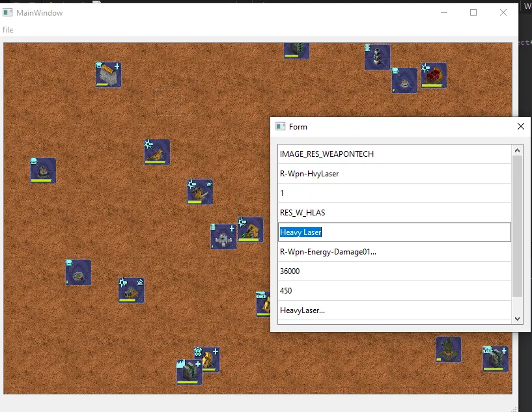The image size is (532, 412).
Task: Select the gray stone bunker with orange cannon icon
Action: pyautogui.click(x=108, y=75)
